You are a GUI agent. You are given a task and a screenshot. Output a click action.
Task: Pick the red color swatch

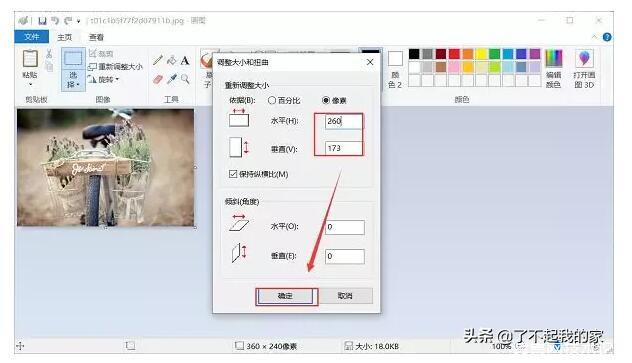454,54
